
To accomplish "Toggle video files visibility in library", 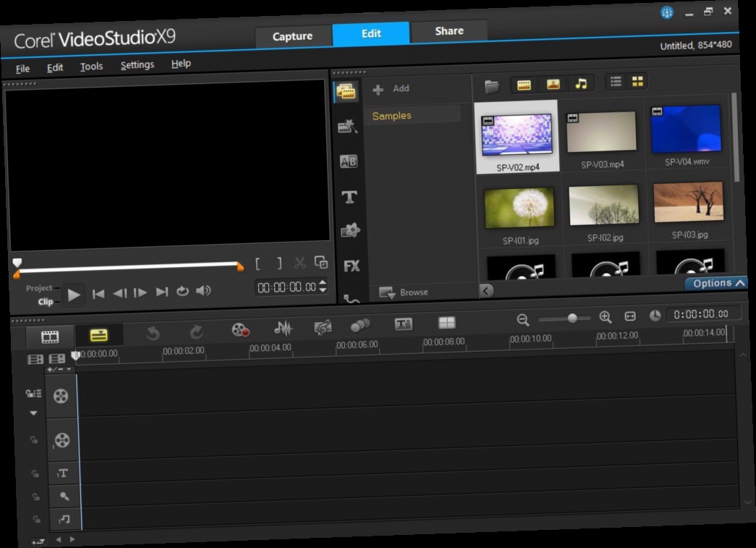I will coord(524,85).
